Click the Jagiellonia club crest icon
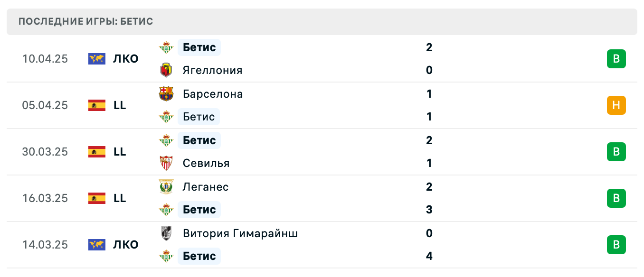The width and height of the screenshot is (644, 277). tap(166, 70)
